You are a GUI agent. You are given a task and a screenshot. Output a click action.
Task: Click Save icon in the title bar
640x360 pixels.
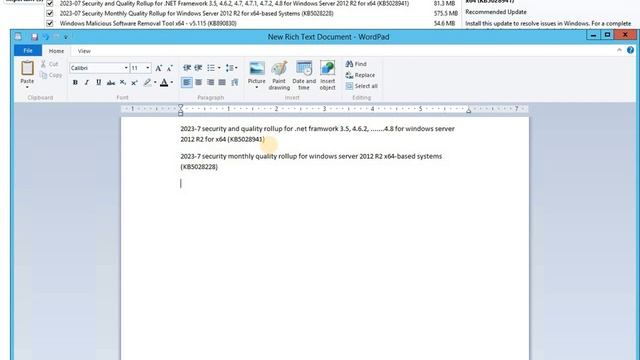click(34, 37)
